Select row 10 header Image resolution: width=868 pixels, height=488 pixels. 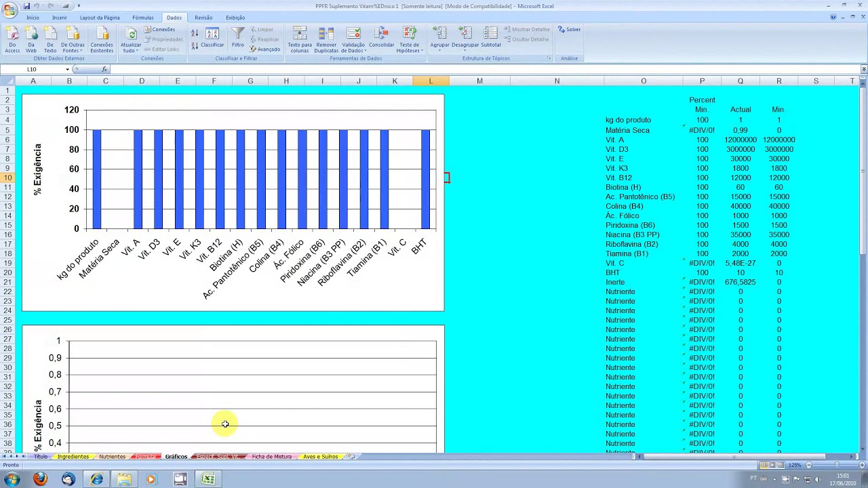[x=8, y=178]
